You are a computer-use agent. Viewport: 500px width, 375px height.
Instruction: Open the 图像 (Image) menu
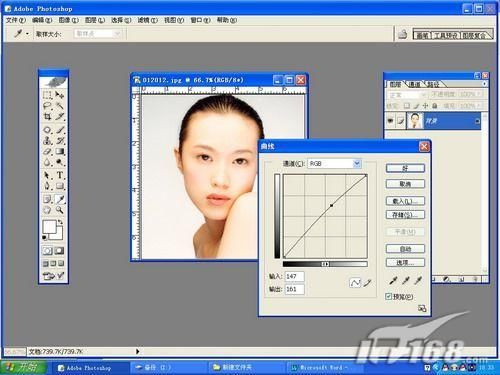[x=68, y=20]
